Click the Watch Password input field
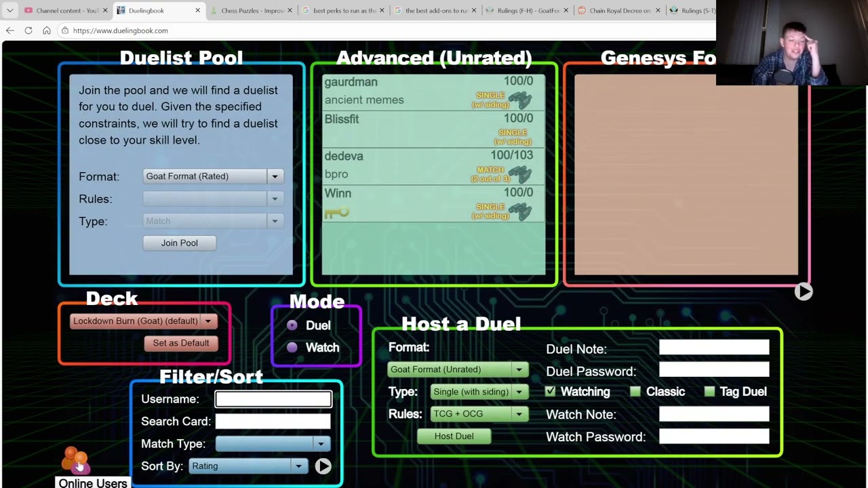The height and width of the screenshot is (488, 868). pos(714,436)
